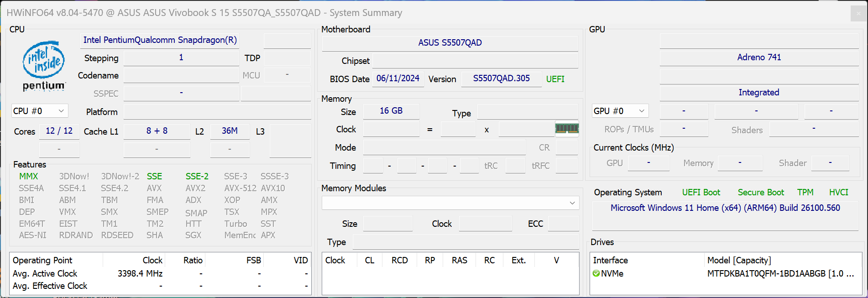Click the green NVMe drive status icon
The width and height of the screenshot is (868, 298).
click(x=596, y=273)
